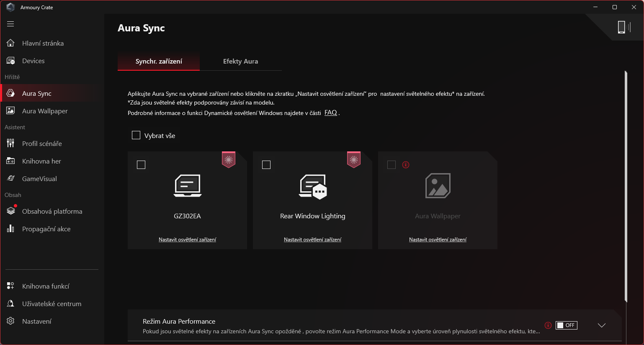Image resolution: width=644 pixels, height=345 pixels.
Task: Click the Uživatelské centrum icon
Action: coord(10,304)
